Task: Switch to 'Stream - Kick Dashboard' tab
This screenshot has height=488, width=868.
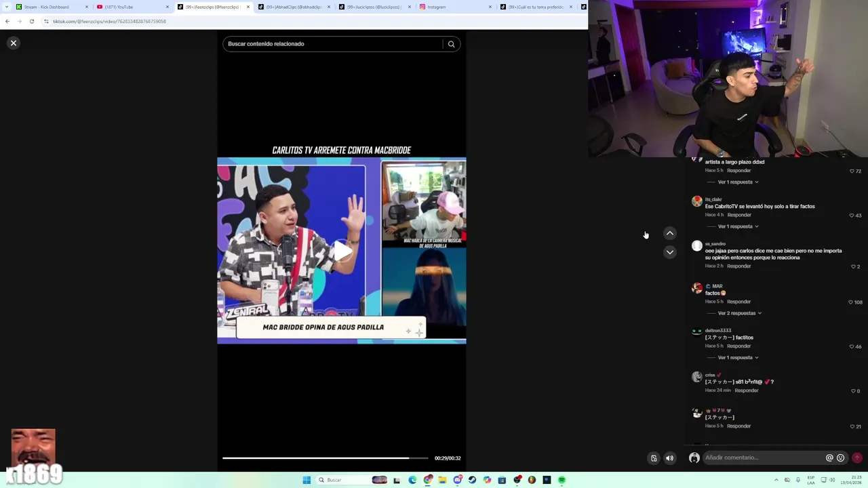Action: click(52, 7)
